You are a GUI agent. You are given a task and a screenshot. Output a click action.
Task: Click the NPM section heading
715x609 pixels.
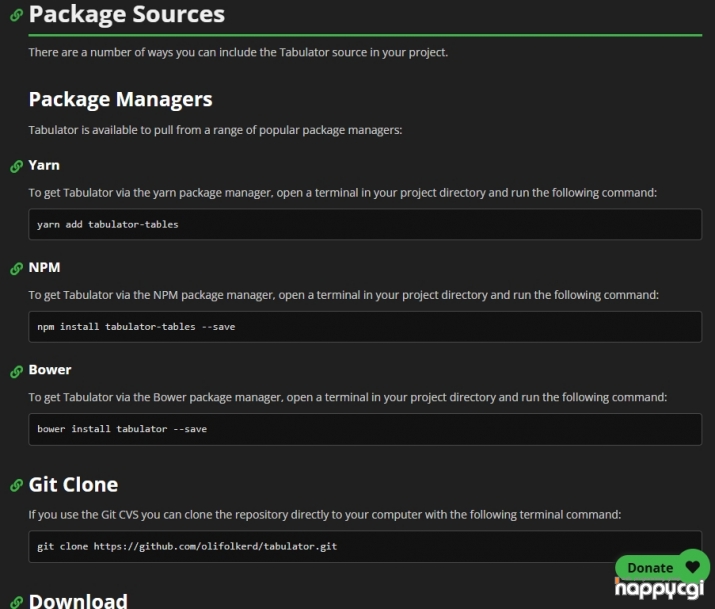(x=45, y=267)
